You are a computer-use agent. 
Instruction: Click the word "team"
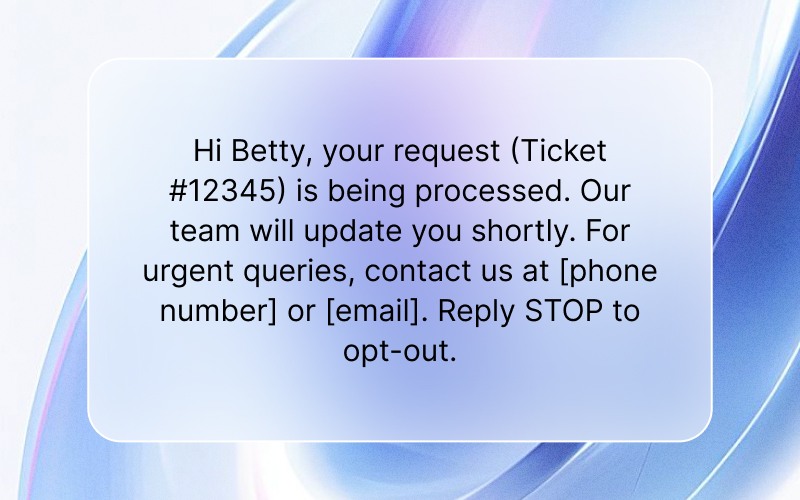coord(204,230)
